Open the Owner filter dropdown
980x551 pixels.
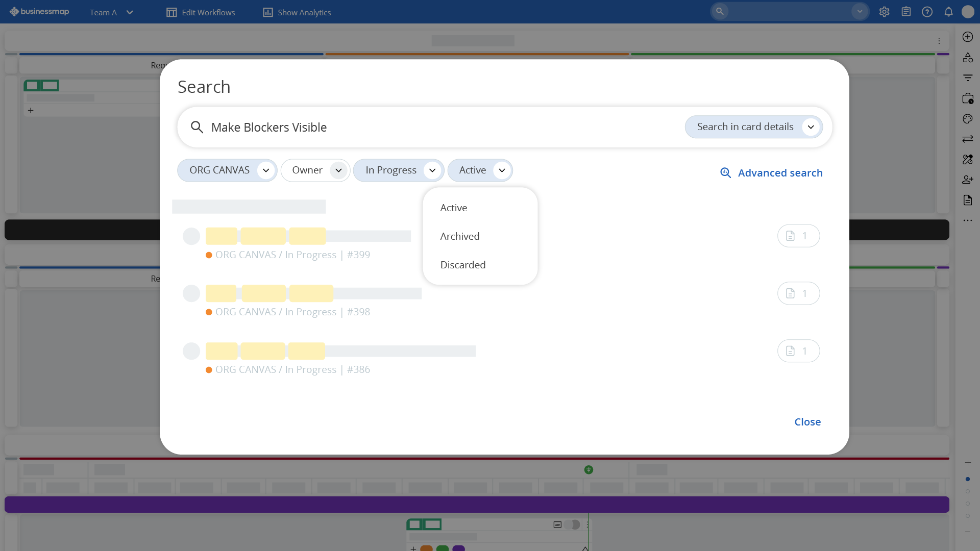tap(338, 170)
